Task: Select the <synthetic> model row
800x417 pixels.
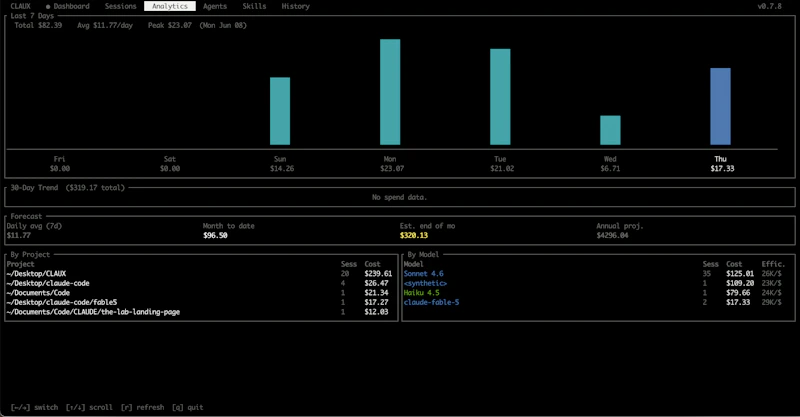Action: (593, 283)
